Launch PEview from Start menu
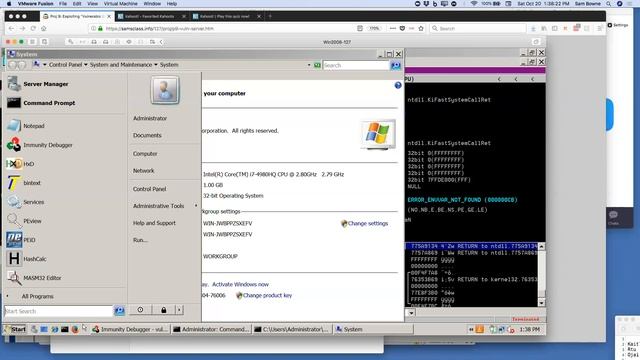 [x=32, y=221]
